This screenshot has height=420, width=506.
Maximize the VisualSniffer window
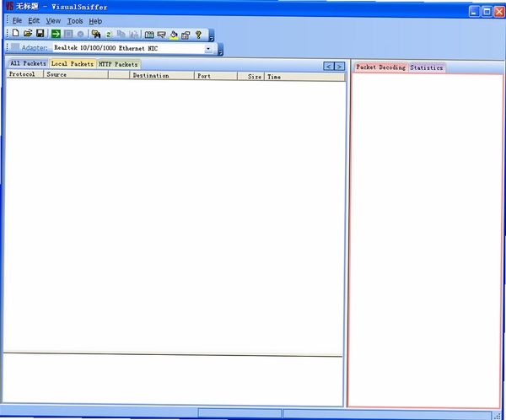[487, 12]
